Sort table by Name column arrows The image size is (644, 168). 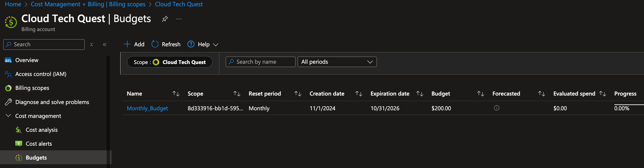[176, 94]
